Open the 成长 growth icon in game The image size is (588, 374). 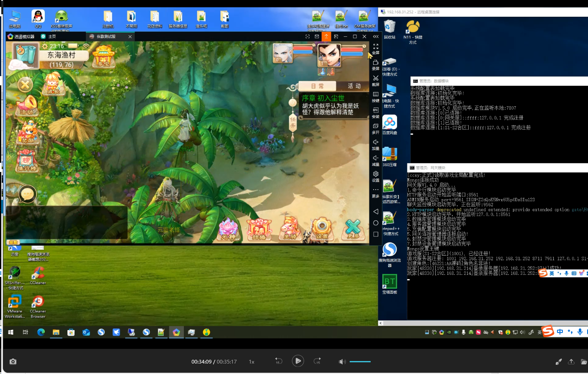tap(53, 84)
